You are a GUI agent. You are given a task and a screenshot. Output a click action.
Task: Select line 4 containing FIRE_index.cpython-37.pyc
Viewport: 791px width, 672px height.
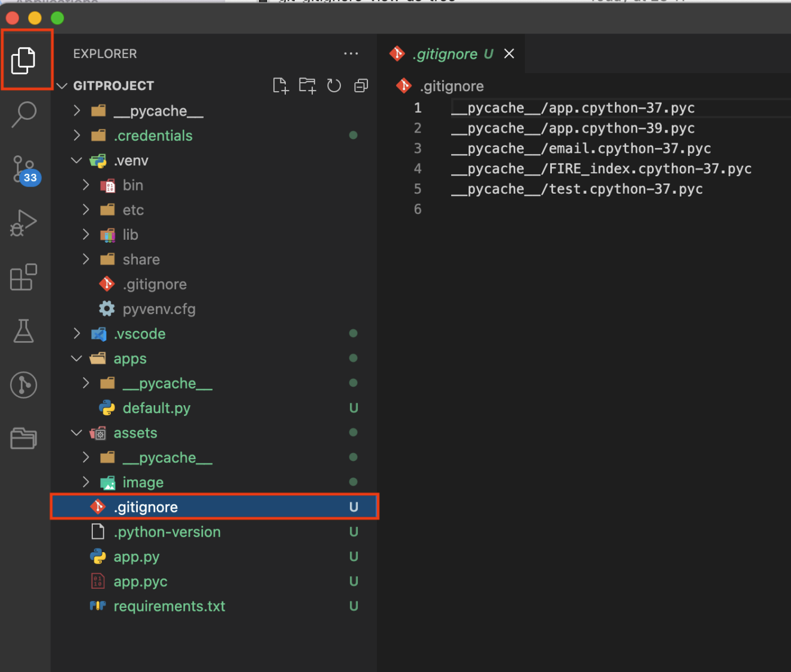600,168
